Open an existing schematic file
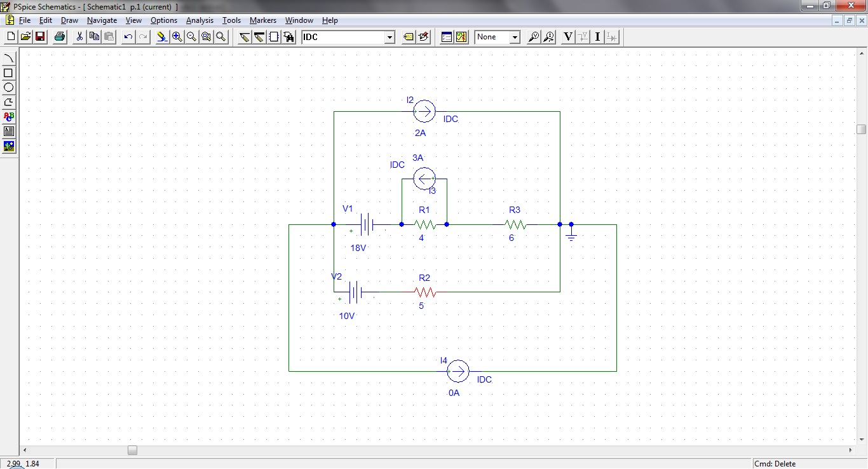Image resolution: width=868 pixels, height=469 pixels. (25, 37)
